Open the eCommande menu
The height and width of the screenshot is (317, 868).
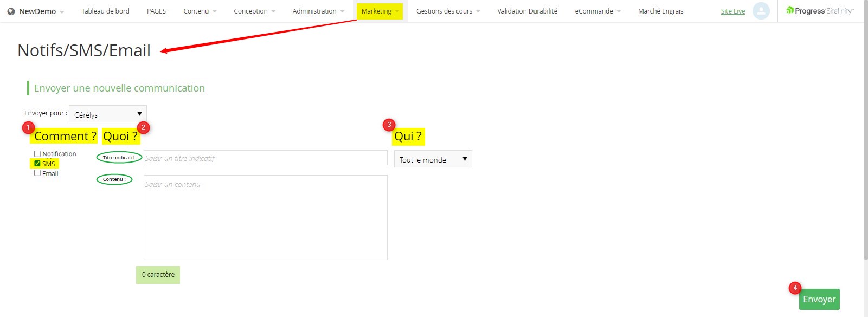point(597,11)
